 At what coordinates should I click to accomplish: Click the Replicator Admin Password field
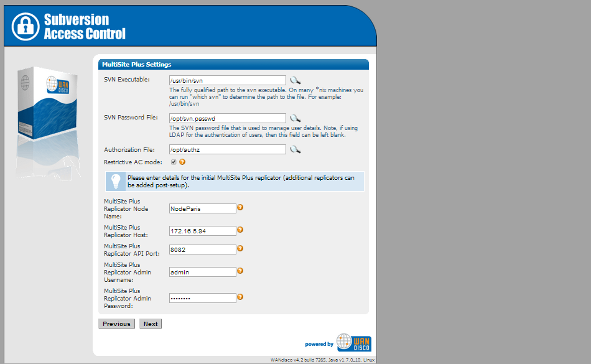202,298
